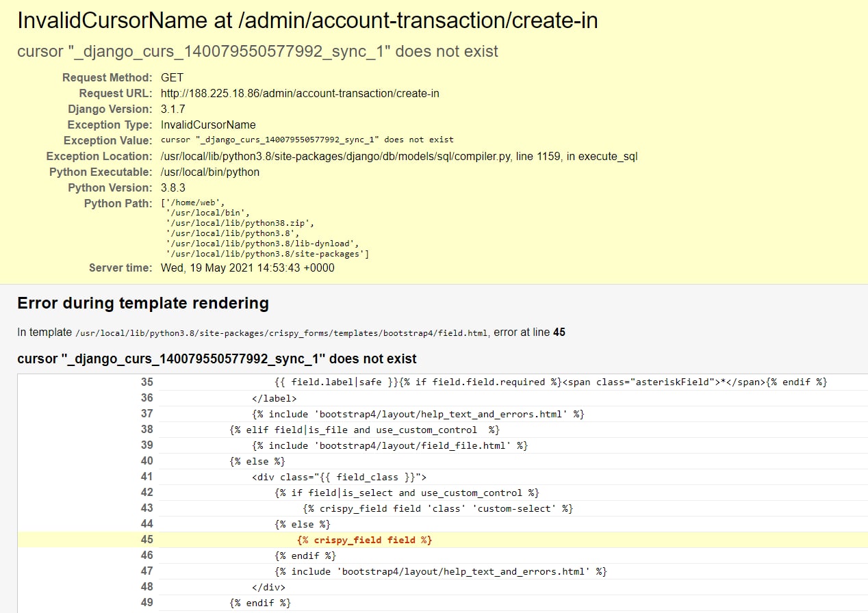Click line 41 div with 'field_class'
868x613 pixels.
click(339, 477)
